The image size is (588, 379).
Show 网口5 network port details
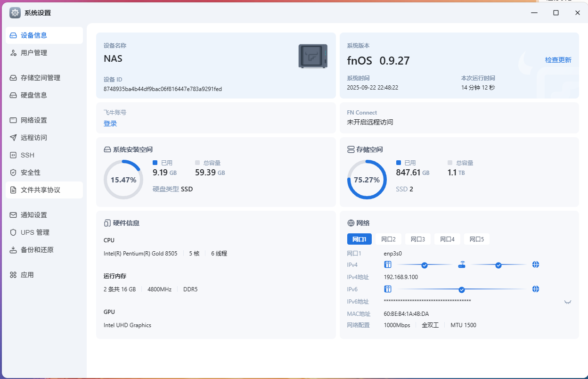click(476, 239)
